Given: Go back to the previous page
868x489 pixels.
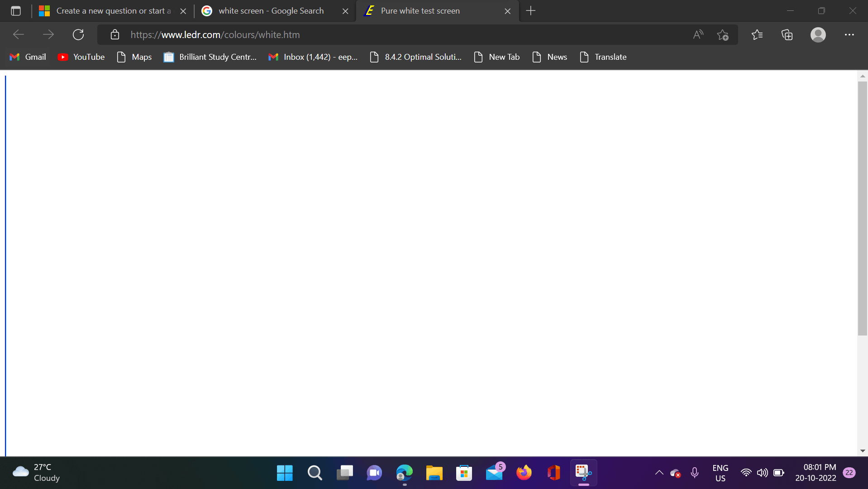Looking at the screenshot, I should [x=19, y=34].
